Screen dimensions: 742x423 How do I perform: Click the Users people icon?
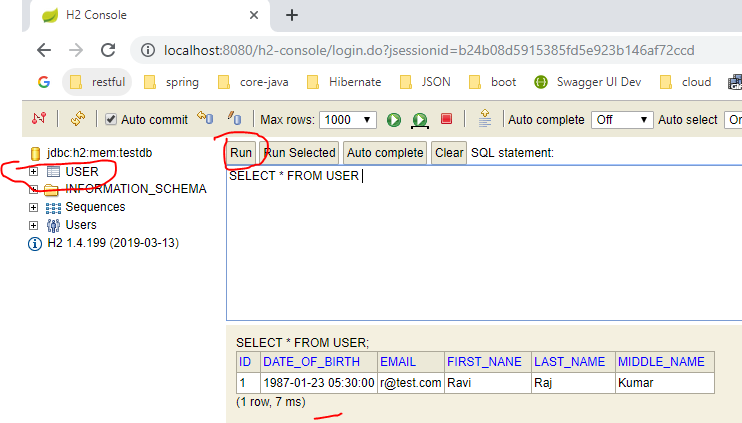(53, 226)
